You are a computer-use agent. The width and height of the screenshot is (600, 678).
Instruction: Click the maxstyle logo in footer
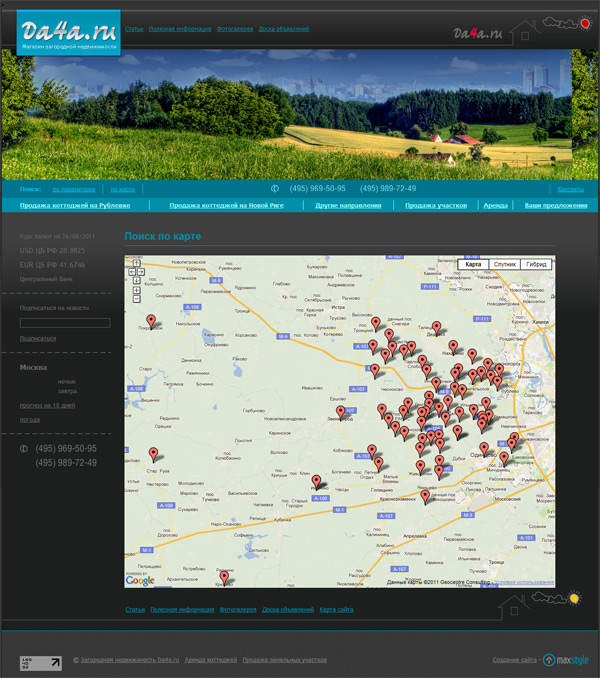566,660
